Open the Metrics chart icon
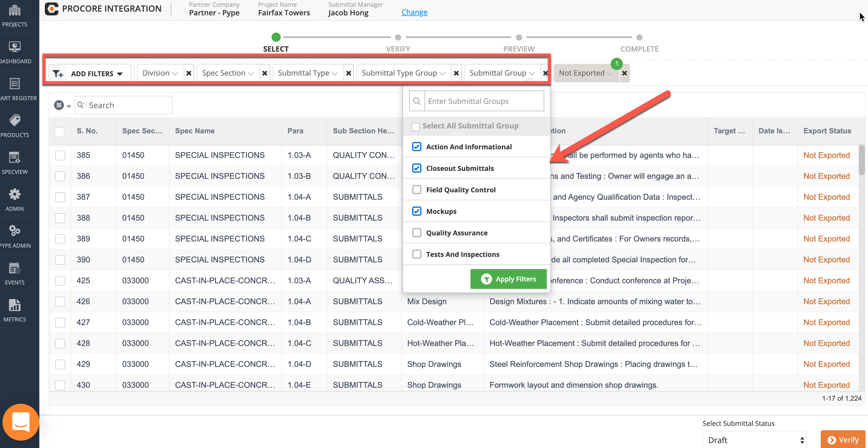The height and width of the screenshot is (448, 868). (14, 305)
